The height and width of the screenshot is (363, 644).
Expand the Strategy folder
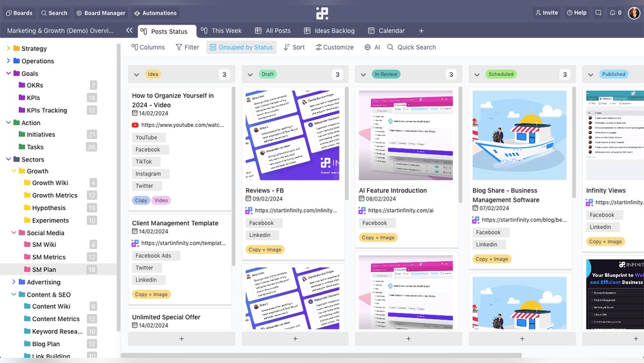coord(8,48)
